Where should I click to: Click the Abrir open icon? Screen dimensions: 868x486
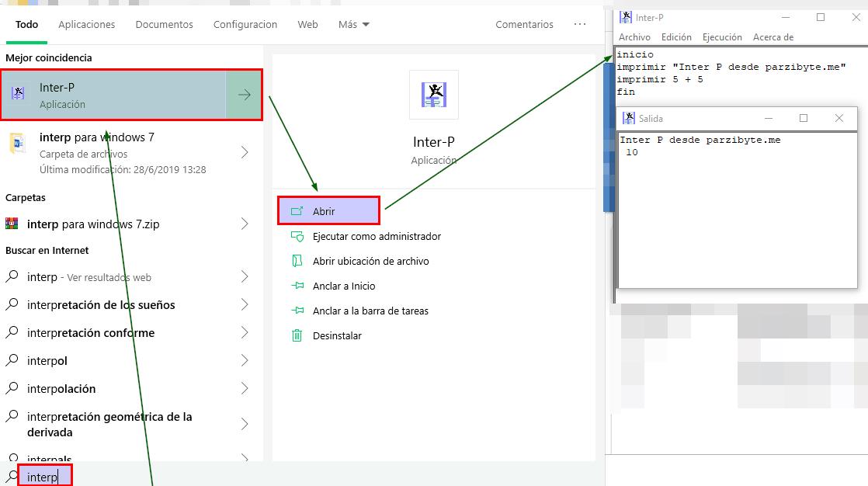coord(297,211)
